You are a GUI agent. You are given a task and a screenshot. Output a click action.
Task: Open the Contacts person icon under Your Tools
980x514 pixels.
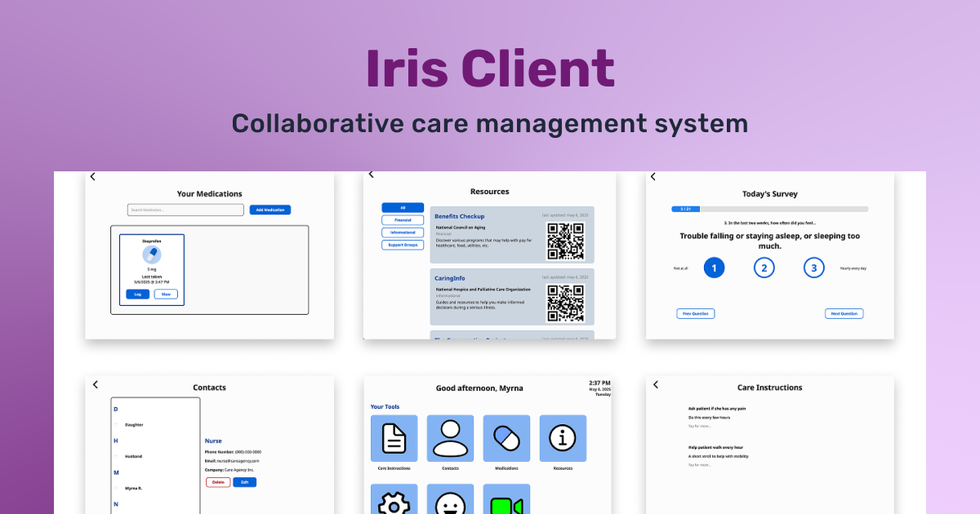coord(450,438)
